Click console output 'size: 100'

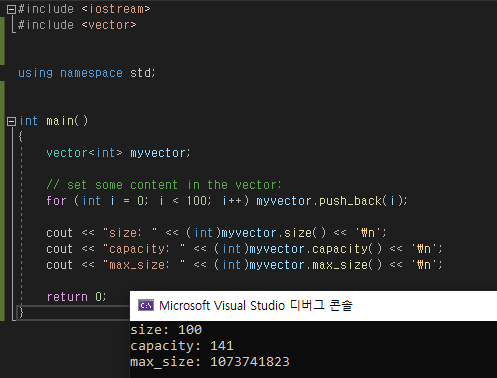166,330
